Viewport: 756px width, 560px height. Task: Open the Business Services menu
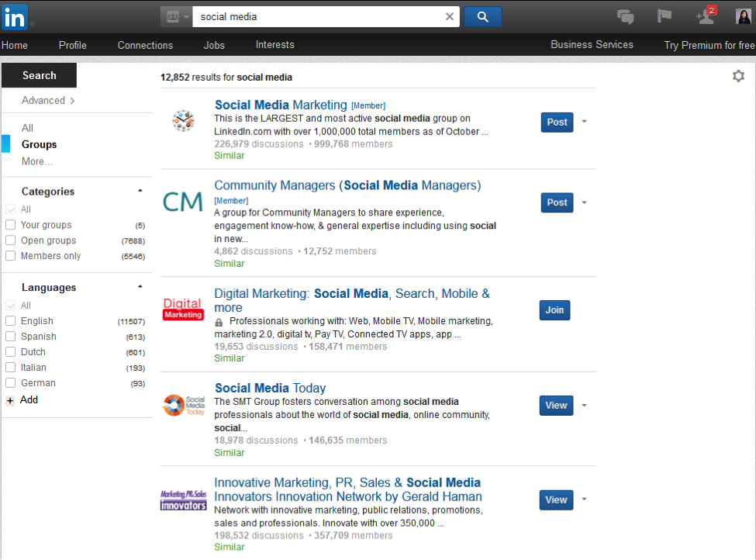592,45
